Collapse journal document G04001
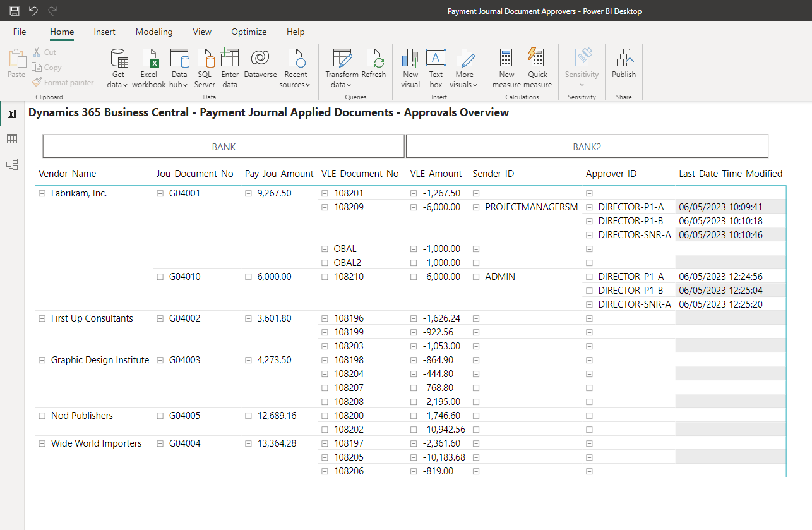Viewport: 812px width, 530px height. pos(160,193)
